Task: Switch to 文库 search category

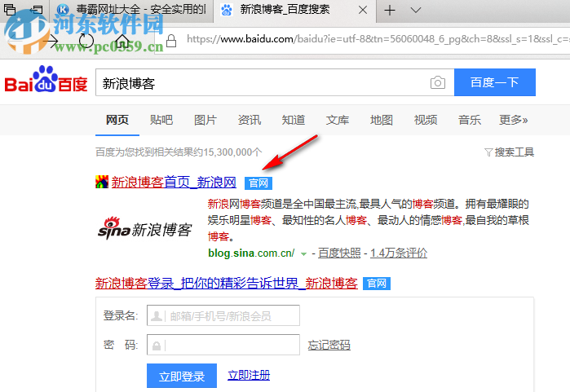Action: click(x=338, y=120)
